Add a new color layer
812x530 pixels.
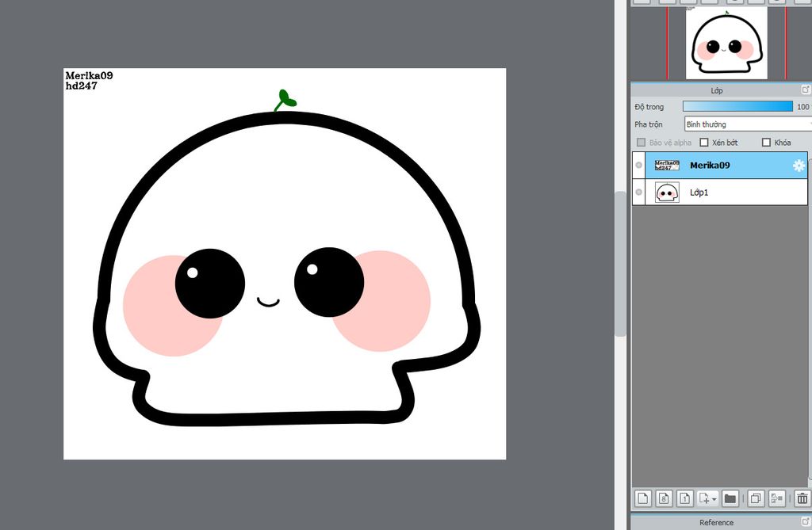[642, 498]
